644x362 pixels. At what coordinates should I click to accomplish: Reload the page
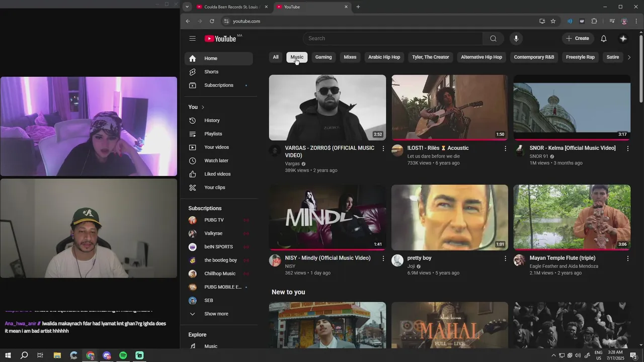212,21
